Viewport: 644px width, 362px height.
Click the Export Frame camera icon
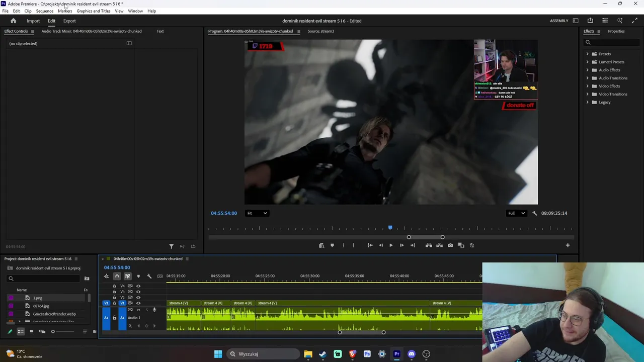point(450,245)
